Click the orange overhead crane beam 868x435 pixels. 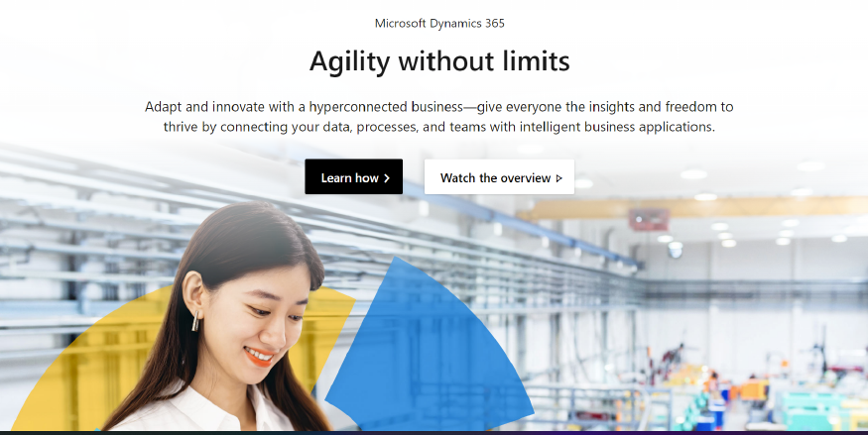[x=692, y=207]
